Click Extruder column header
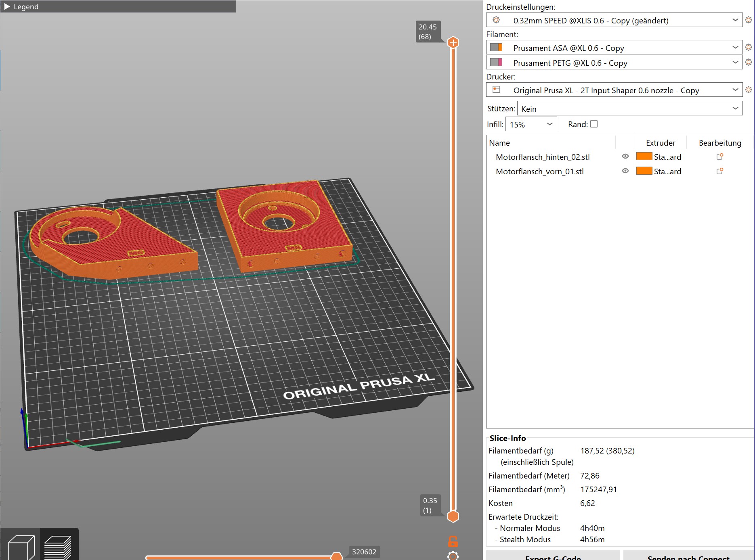 [x=661, y=143]
